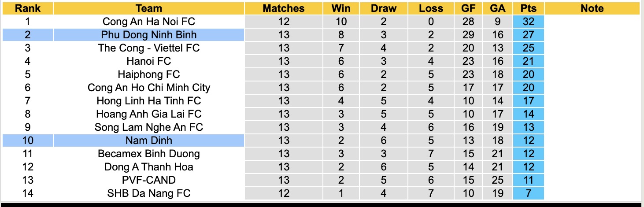Click SHB Da Nang FC team name
The height and width of the screenshot is (207, 644).
pyautogui.click(x=148, y=193)
